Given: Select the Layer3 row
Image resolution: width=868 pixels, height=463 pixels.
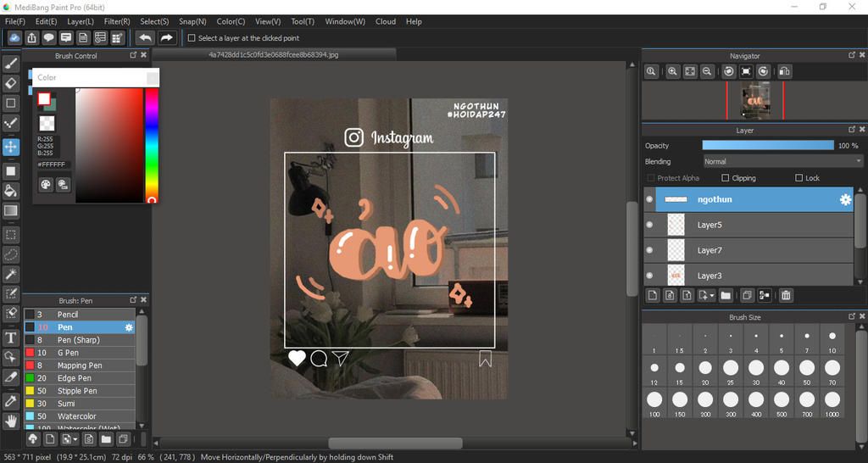Looking at the screenshot, I should [x=749, y=276].
